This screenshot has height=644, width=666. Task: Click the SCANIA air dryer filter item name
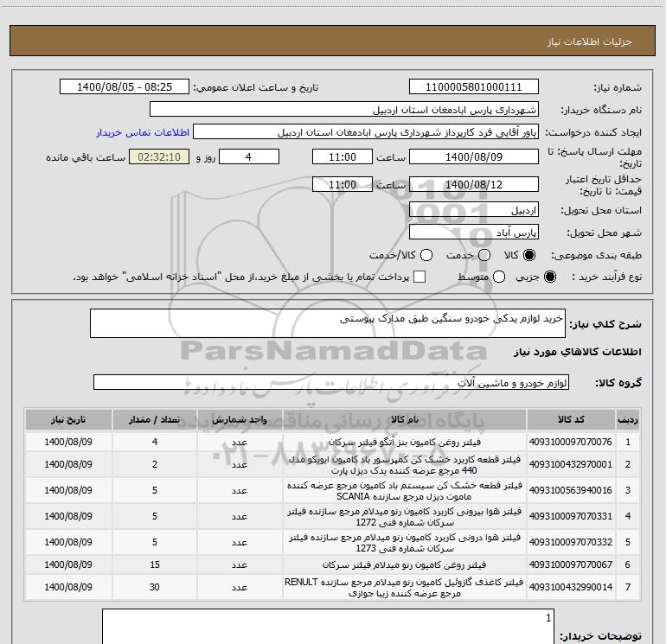(405, 490)
